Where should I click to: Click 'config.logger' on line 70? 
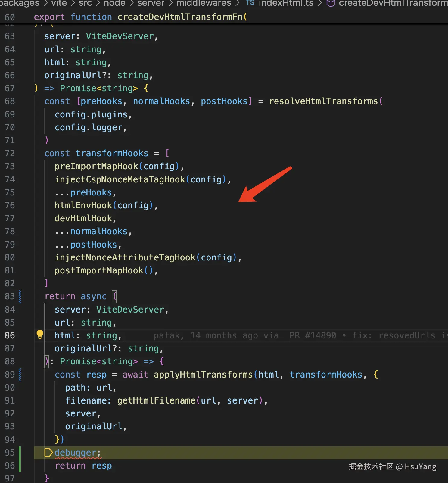[89, 127]
